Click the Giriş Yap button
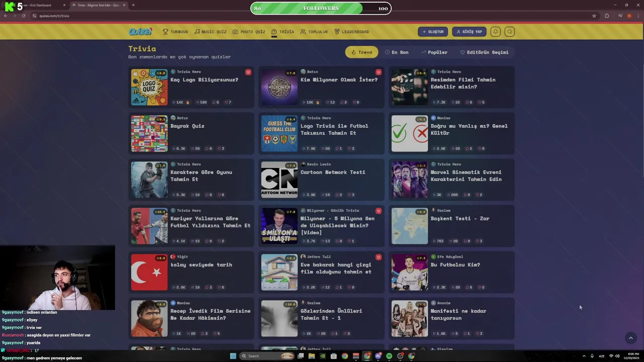Viewport: 644px width, 362px height. click(x=469, y=32)
